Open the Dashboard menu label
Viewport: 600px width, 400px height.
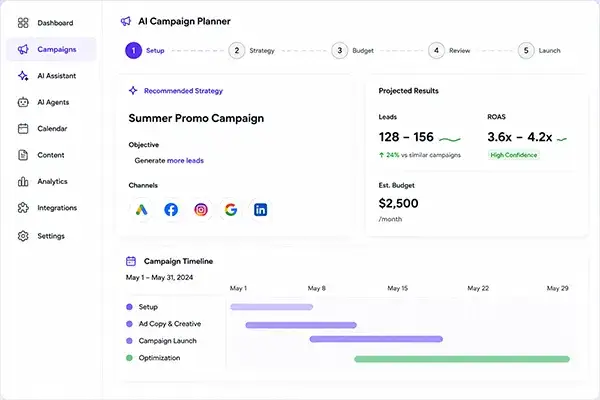(55, 23)
